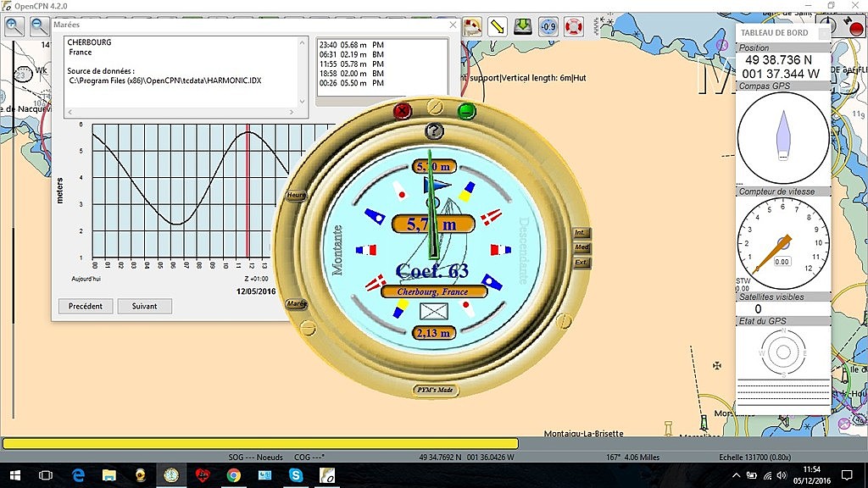Click the red X button on tide dial
The width and height of the screenshot is (868, 488).
click(402, 111)
